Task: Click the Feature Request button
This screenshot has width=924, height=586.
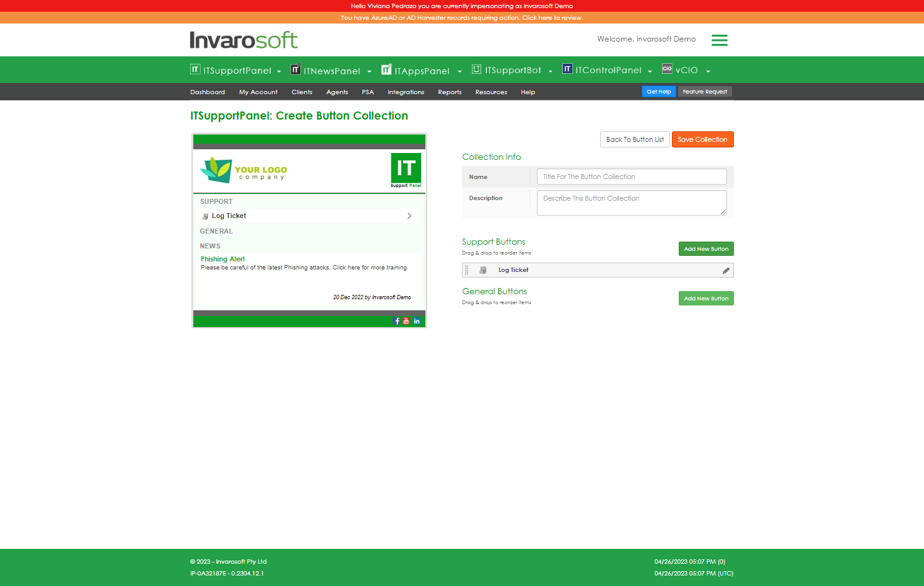Action: (705, 92)
